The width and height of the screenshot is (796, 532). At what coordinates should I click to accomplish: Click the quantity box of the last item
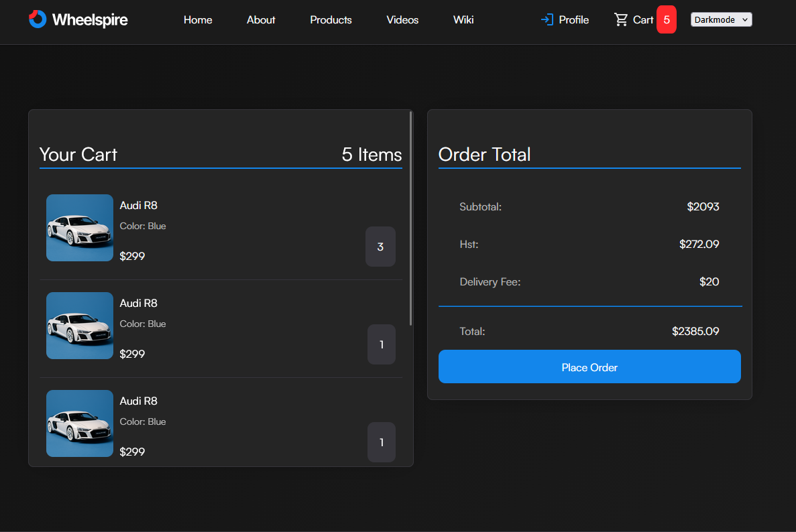tap(381, 442)
